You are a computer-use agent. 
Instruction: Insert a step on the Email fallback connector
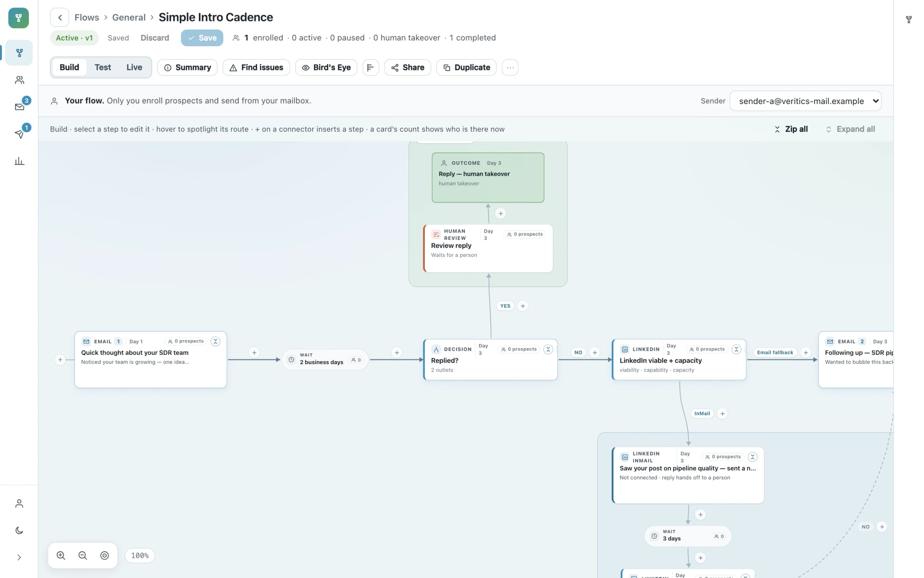(806, 353)
